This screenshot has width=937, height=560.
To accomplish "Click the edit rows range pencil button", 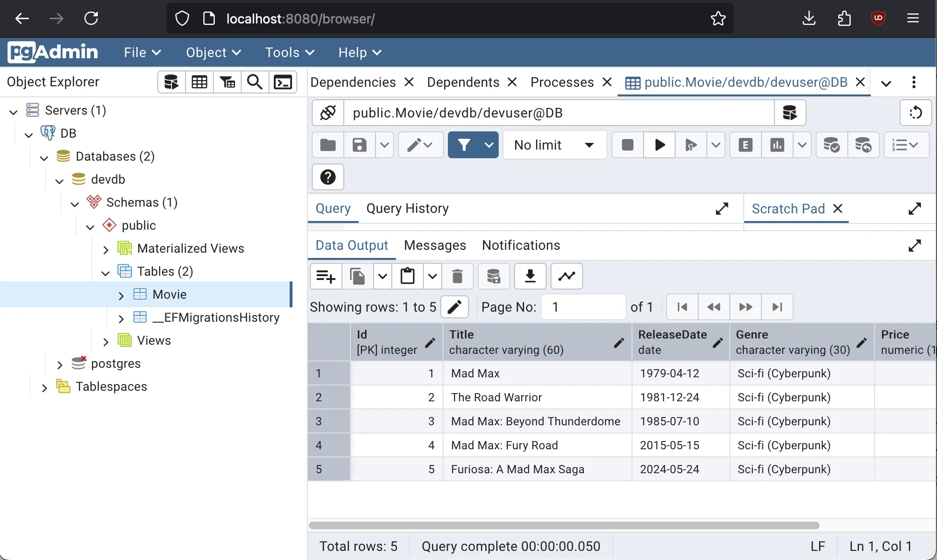I will click(x=455, y=307).
